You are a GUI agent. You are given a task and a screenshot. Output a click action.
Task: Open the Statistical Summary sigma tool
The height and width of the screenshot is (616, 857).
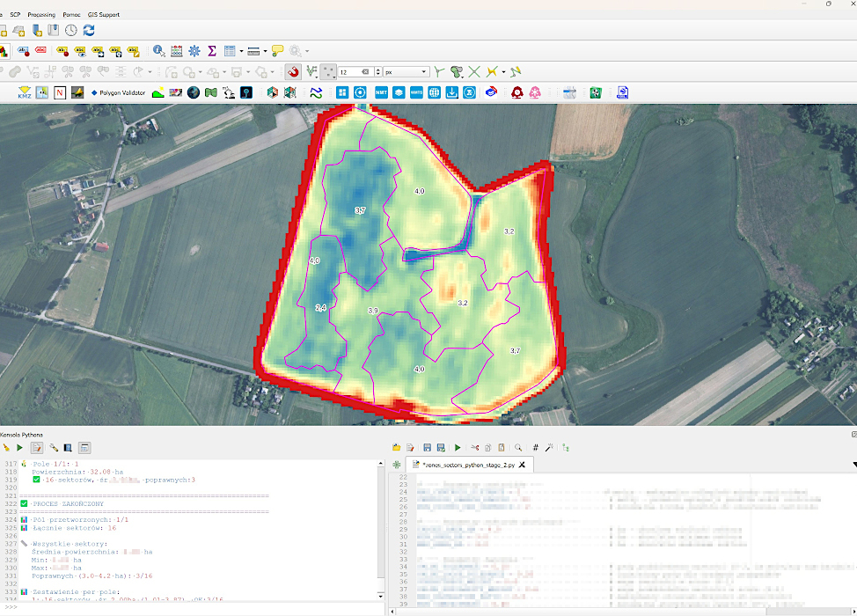point(212,51)
